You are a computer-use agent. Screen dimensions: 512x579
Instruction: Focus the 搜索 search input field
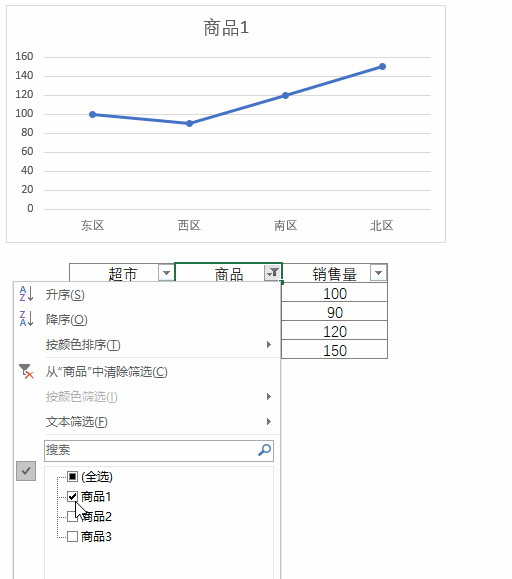[159, 450]
